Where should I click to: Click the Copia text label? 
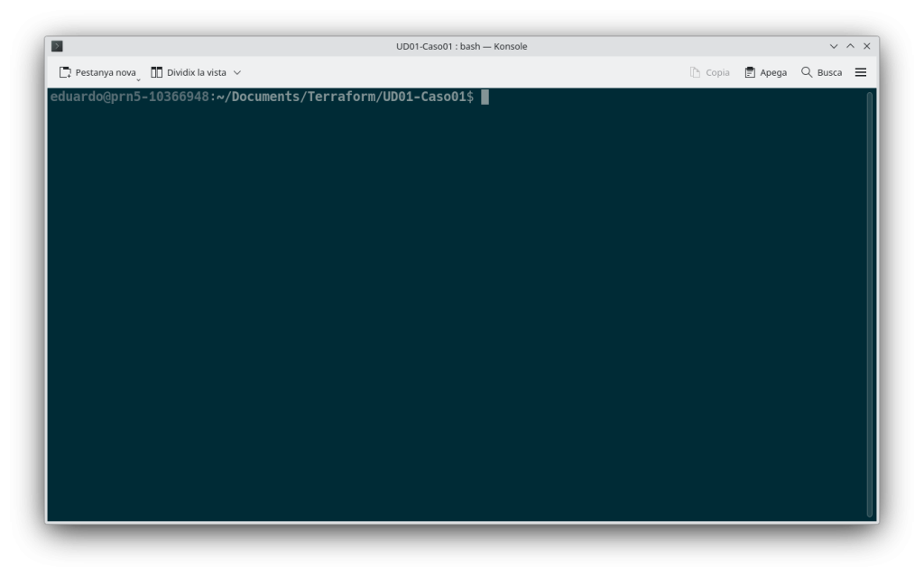click(717, 72)
